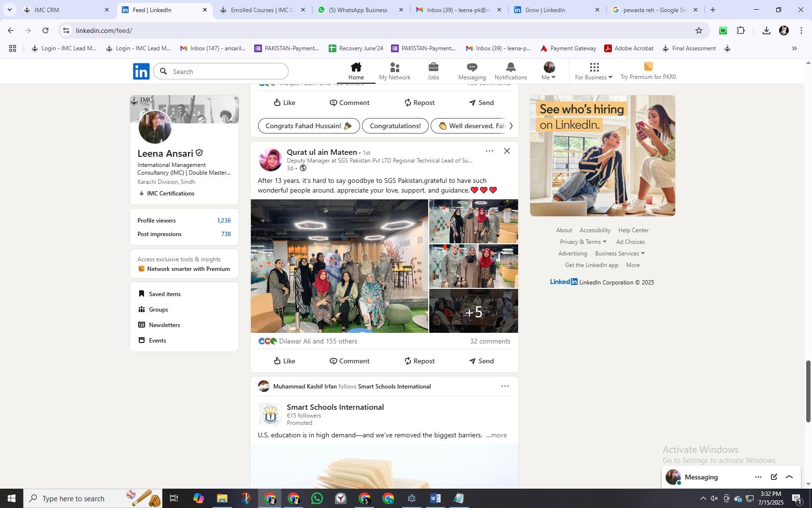The image size is (812, 508).
Task: Open Messaging in LinkedIn nav bar
Action: coord(472,71)
